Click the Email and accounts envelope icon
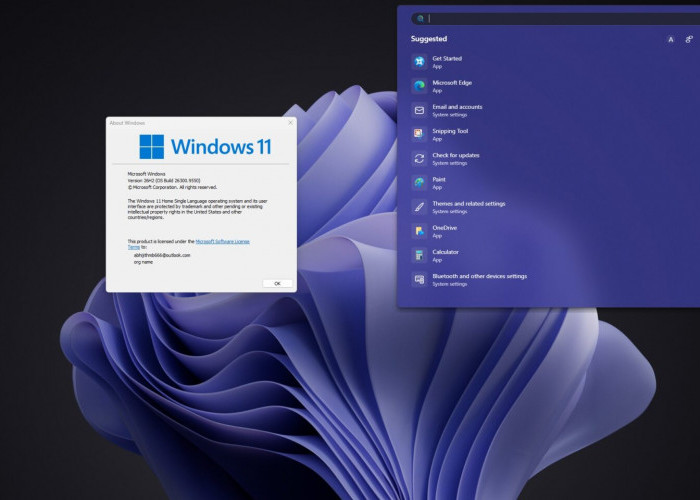The height and width of the screenshot is (500, 700). click(x=419, y=110)
